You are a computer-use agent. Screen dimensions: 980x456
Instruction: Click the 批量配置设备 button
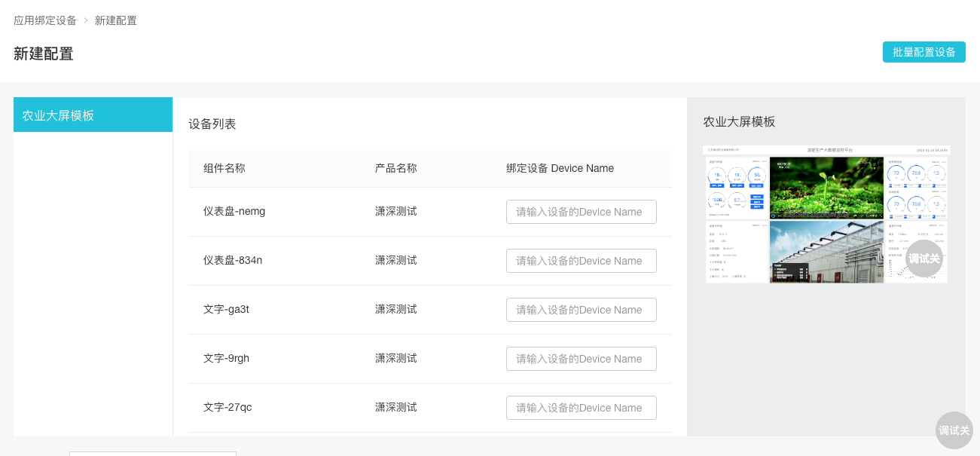click(x=924, y=52)
